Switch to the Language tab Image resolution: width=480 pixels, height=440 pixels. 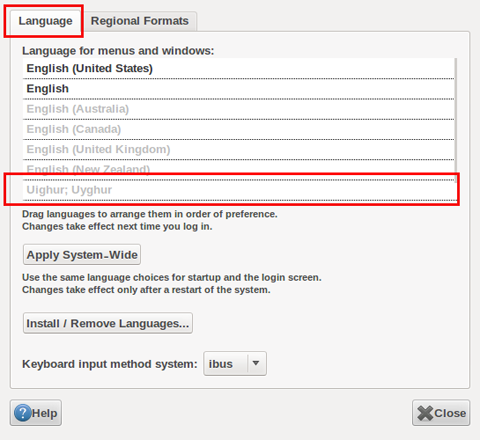(45, 21)
